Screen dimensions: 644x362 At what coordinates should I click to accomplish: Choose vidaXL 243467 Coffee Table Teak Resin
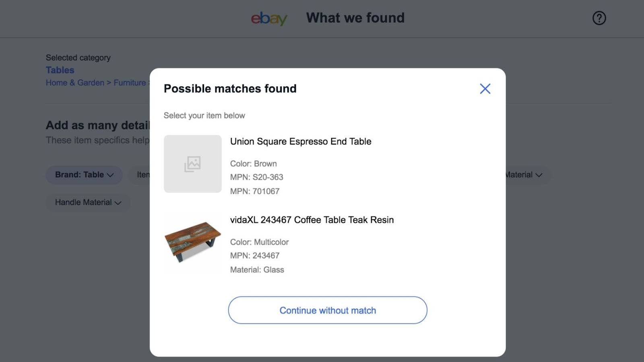(x=312, y=220)
